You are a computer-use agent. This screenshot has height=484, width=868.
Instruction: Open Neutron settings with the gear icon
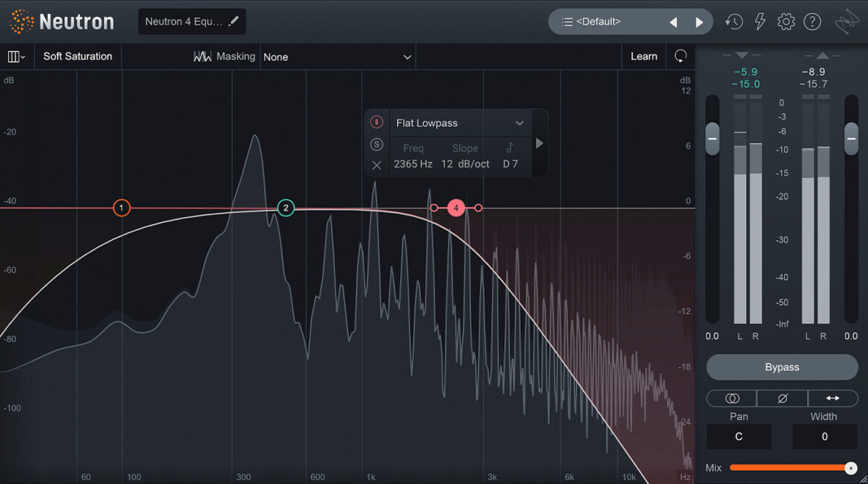[786, 22]
